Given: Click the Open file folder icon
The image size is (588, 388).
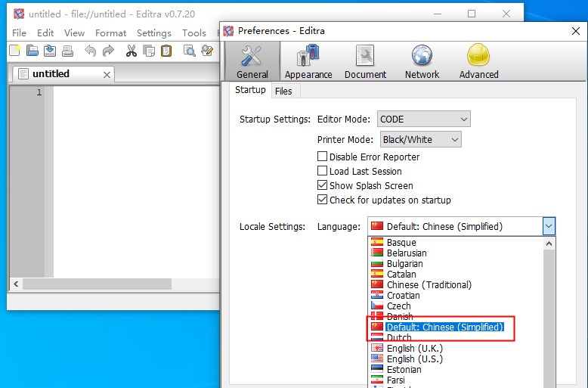Looking at the screenshot, I should [x=32, y=50].
